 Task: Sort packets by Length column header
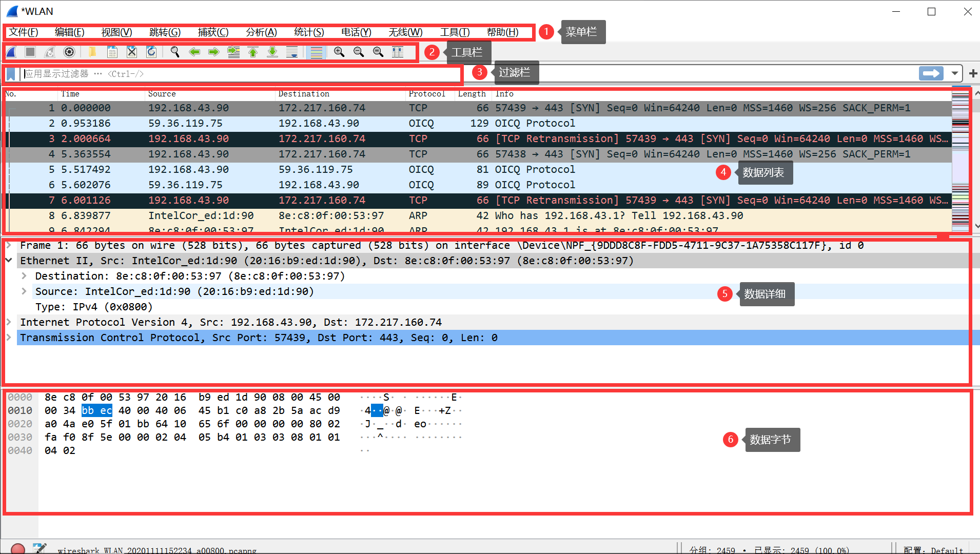[473, 94]
